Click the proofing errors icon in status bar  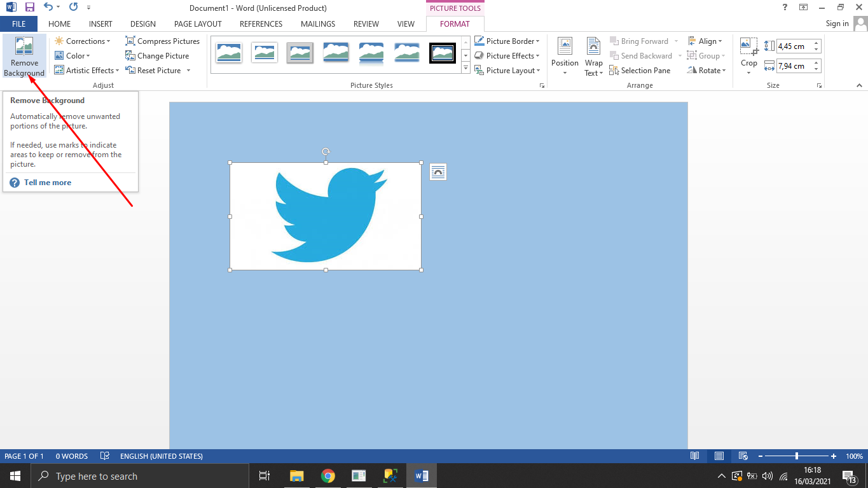(x=105, y=456)
